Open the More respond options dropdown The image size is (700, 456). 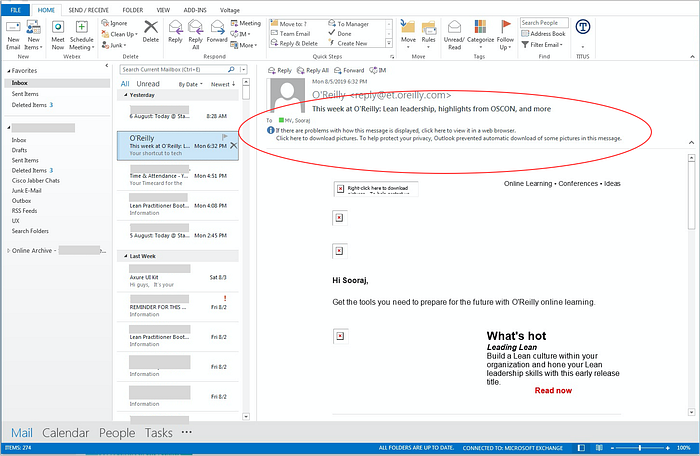[x=244, y=45]
